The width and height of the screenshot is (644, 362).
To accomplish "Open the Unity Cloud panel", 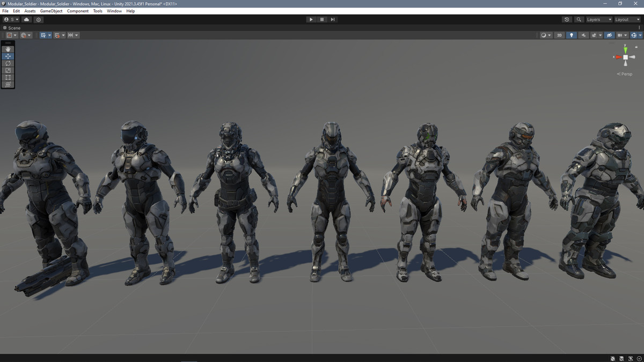I will (x=26, y=19).
